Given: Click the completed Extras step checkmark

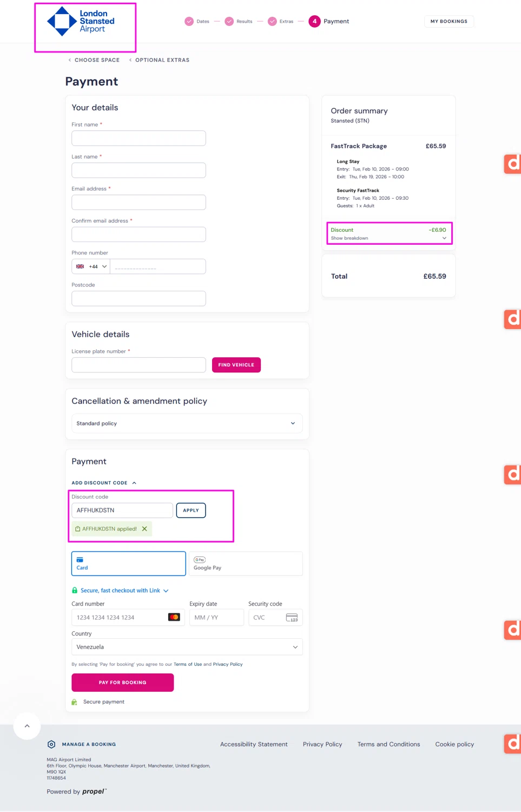Looking at the screenshot, I should 272,22.
